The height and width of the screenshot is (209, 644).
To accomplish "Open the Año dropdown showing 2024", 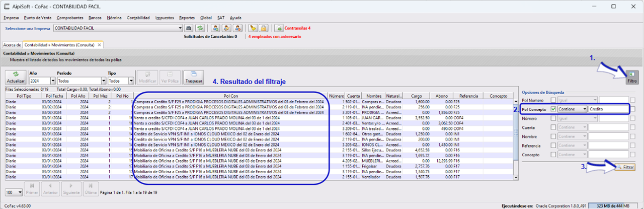I will tap(52, 81).
